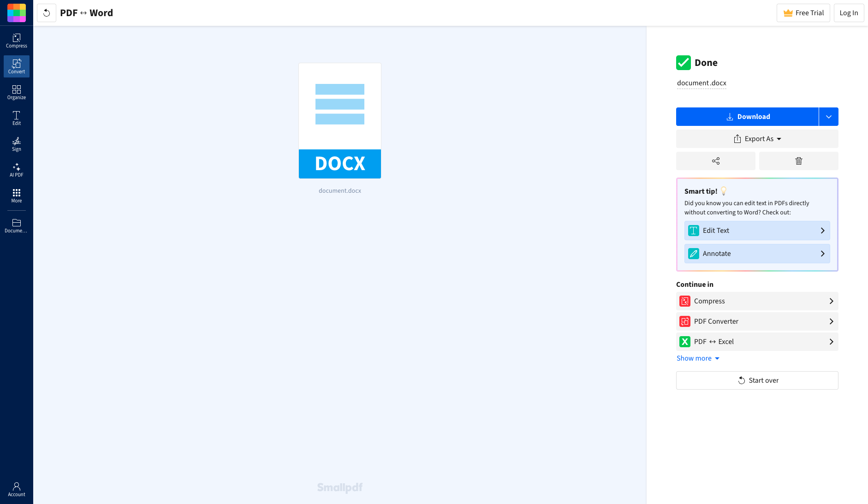Image resolution: width=868 pixels, height=504 pixels.
Task: Open the Sign tool in sidebar
Action: point(17,144)
